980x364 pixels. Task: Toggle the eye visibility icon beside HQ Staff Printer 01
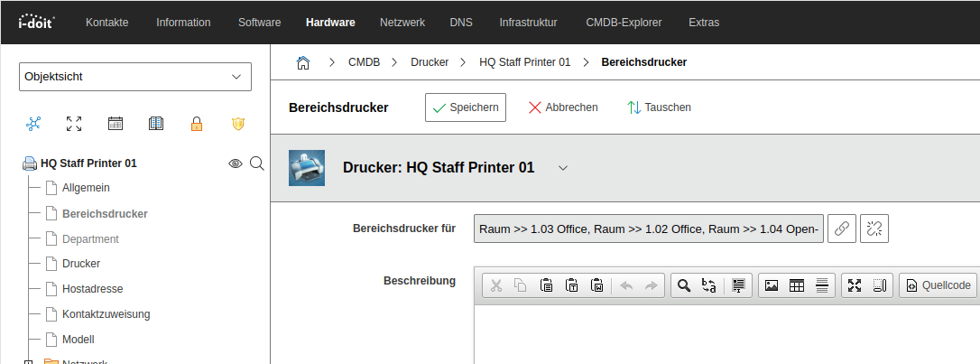point(236,163)
